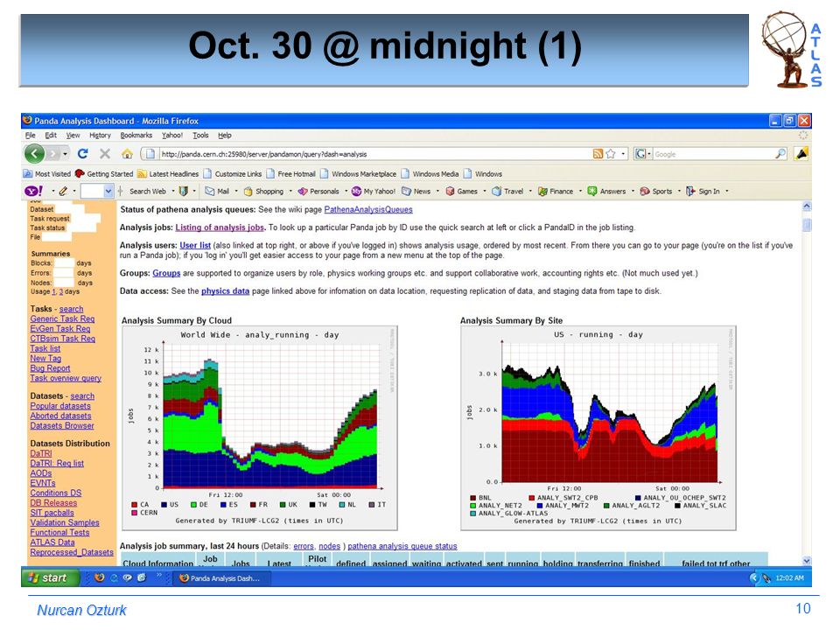Screen dimensions: 840x630
Task: Open the back/forward history dropdown arrow
Action: 65,154
